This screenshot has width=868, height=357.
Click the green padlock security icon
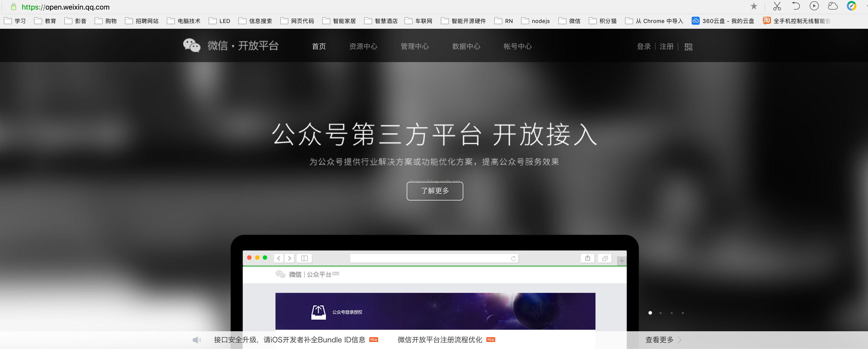pyautogui.click(x=13, y=7)
